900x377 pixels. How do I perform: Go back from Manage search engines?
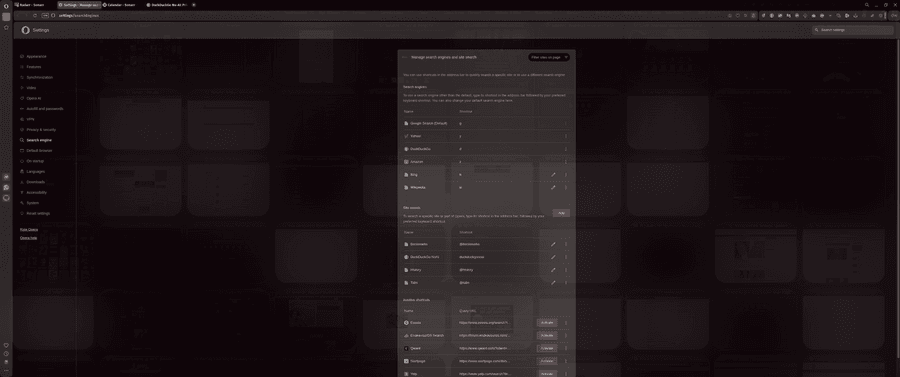[405, 57]
